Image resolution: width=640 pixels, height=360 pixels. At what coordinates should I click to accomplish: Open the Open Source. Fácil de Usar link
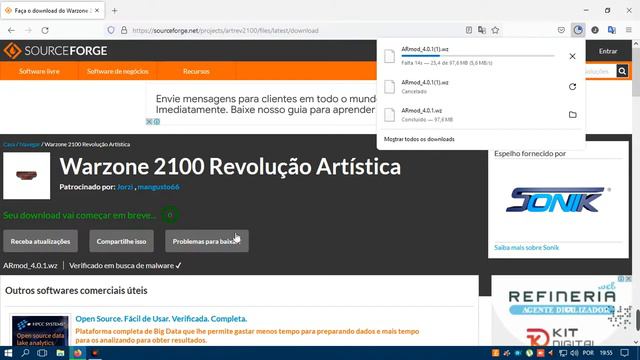pyautogui.click(x=161, y=319)
